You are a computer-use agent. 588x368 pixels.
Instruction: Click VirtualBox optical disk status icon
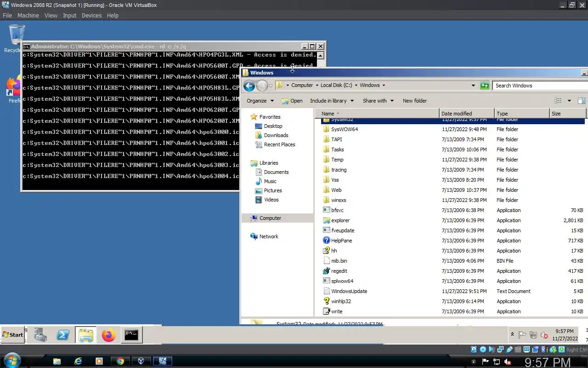tap(483, 350)
